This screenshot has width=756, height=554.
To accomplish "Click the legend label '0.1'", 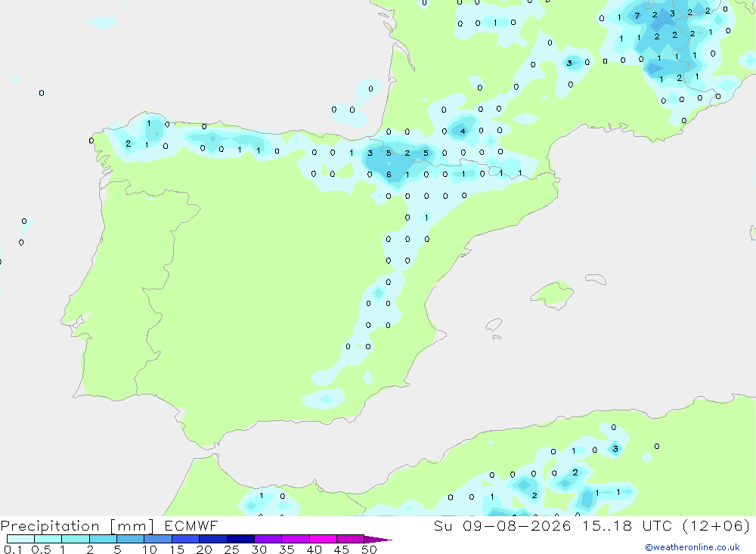I will pyautogui.click(x=13, y=549).
